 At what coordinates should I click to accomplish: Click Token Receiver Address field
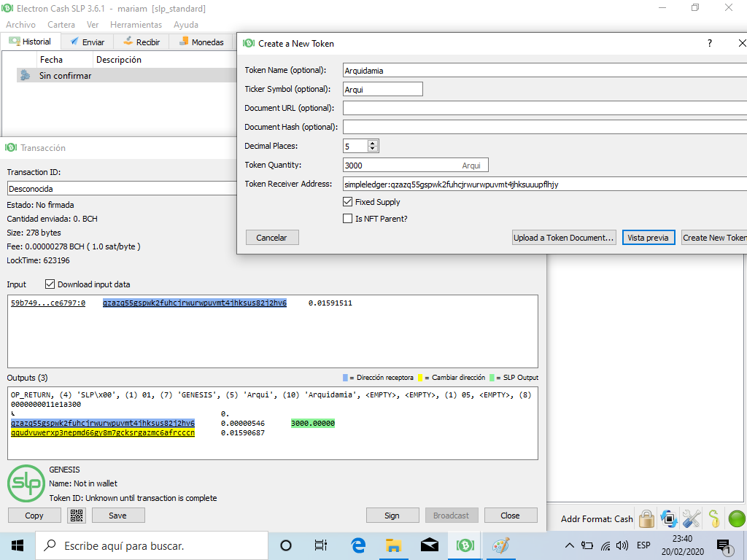(x=544, y=184)
